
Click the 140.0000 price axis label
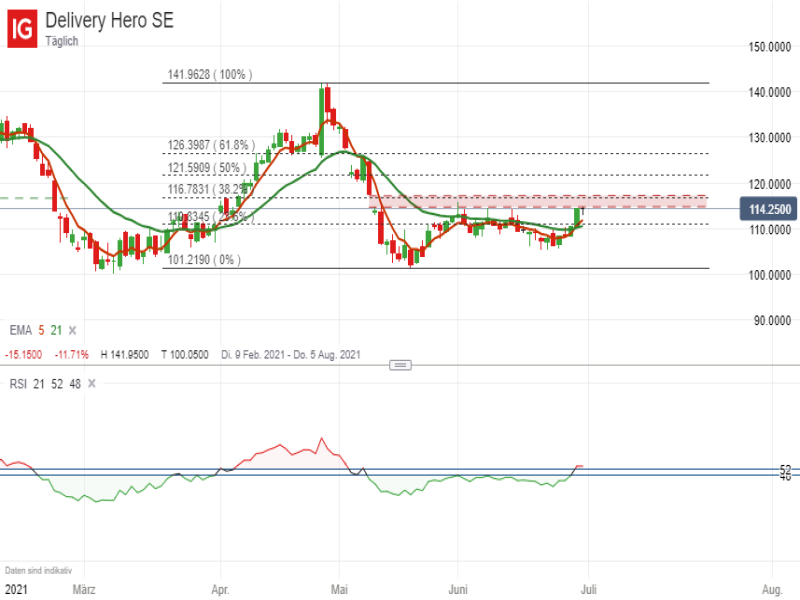click(769, 92)
